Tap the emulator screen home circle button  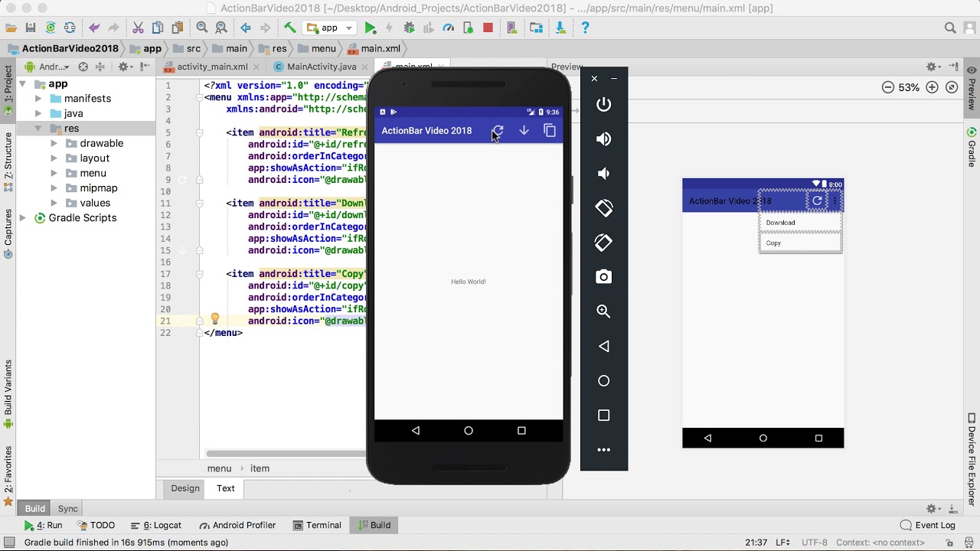tap(469, 431)
